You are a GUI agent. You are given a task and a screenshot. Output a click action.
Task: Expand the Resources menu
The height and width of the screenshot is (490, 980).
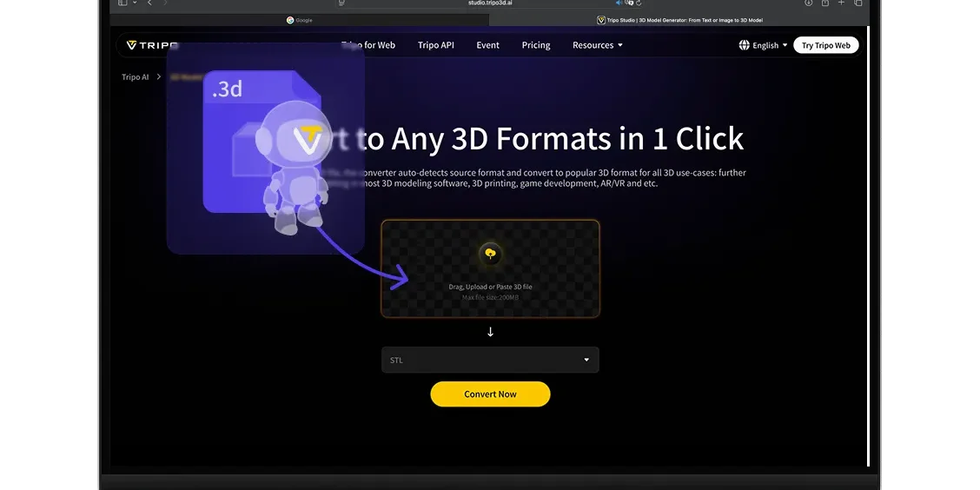598,45
